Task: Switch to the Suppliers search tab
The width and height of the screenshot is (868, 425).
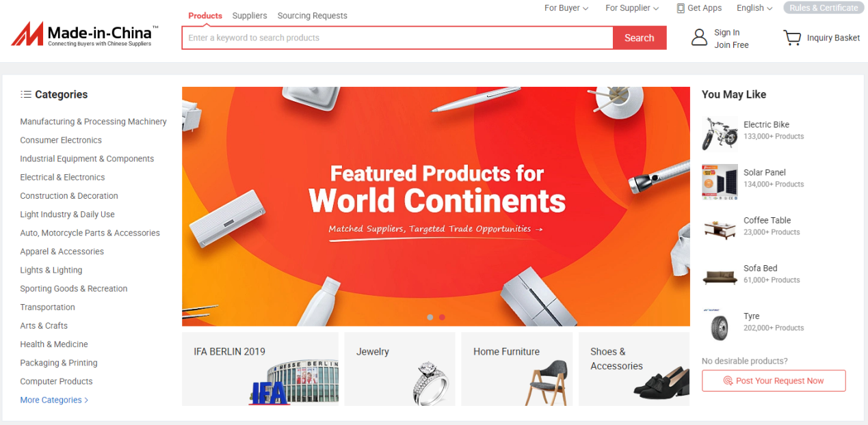Action: [x=250, y=16]
